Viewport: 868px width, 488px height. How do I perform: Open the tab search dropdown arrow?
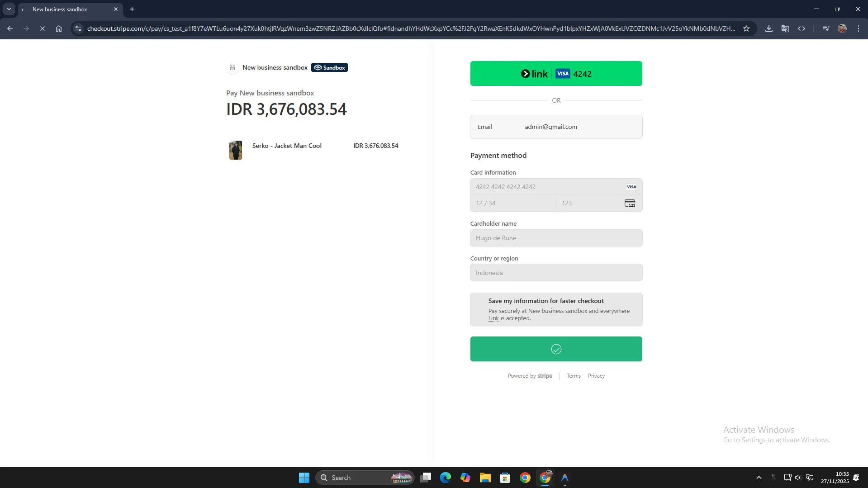[9, 9]
